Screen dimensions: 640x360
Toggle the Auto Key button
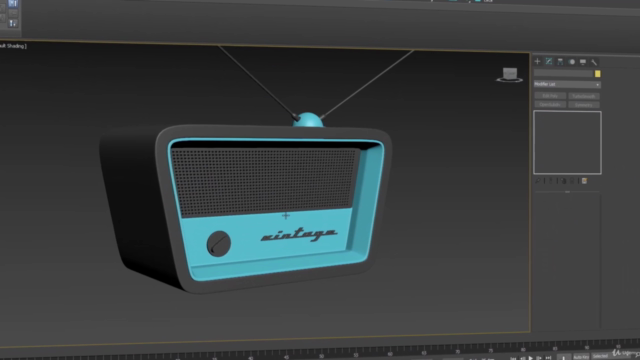coord(580,357)
